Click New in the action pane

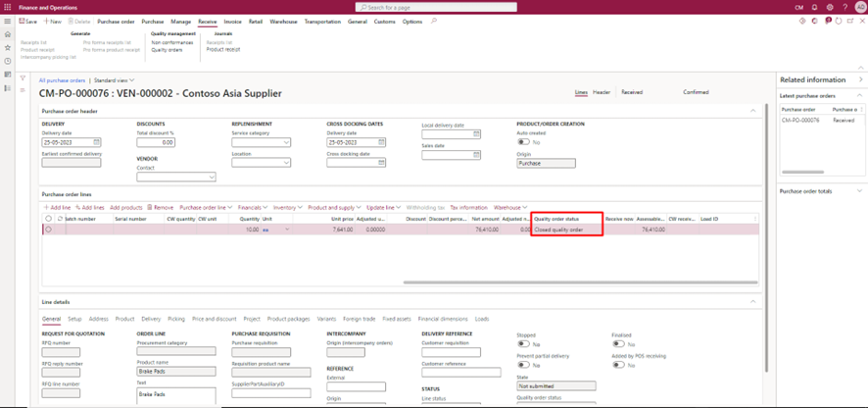[52, 22]
